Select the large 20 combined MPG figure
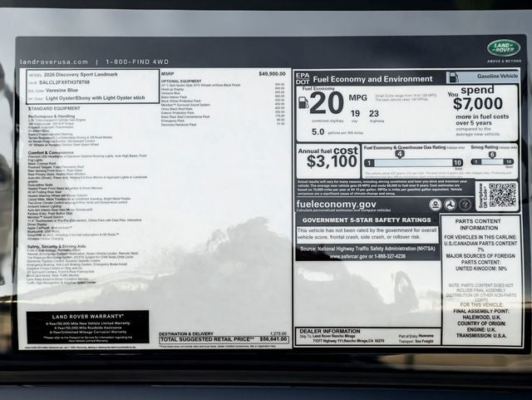 click(327, 103)
